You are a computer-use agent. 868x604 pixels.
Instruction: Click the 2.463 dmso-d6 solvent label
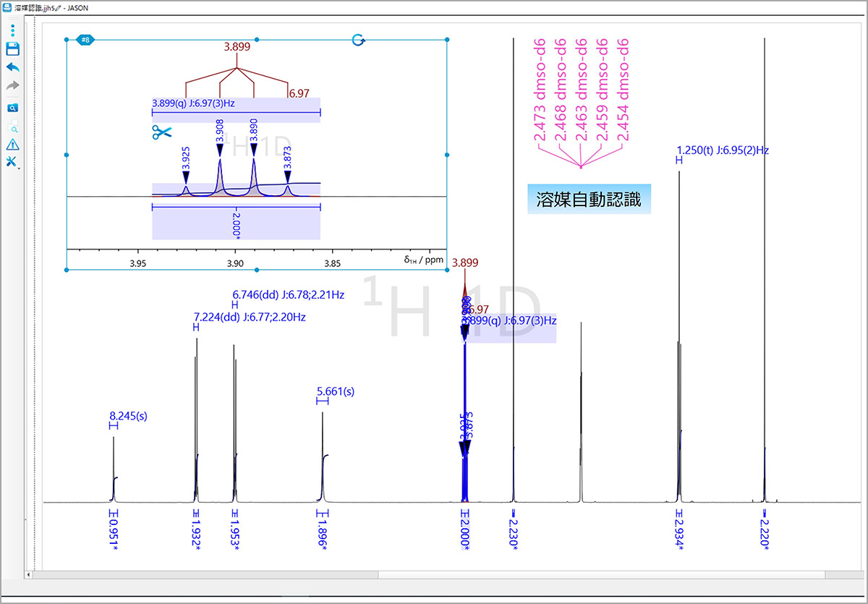pos(581,90)
